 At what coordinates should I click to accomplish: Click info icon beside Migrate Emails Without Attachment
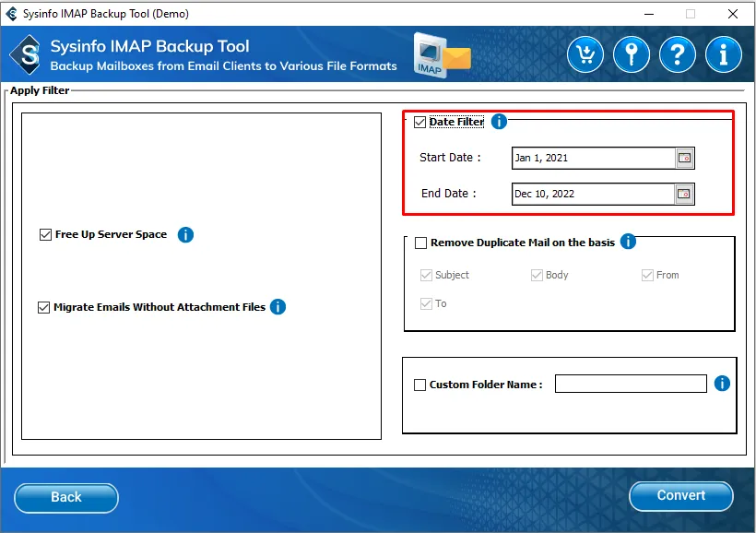(x=278, y=307)
